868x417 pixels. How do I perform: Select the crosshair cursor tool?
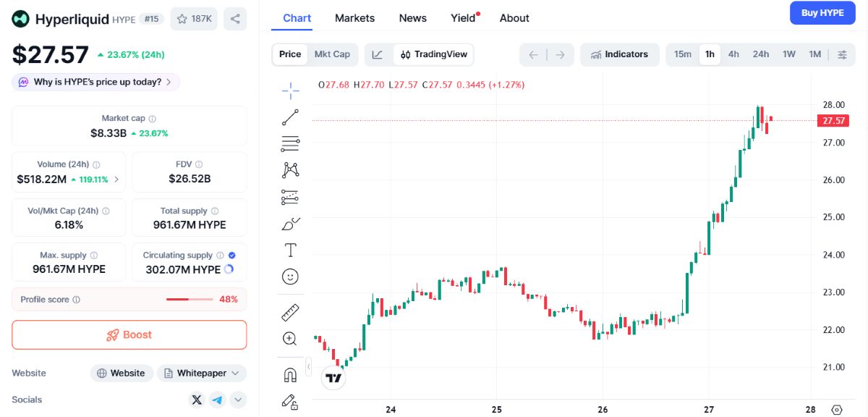(x=290, y=90)
